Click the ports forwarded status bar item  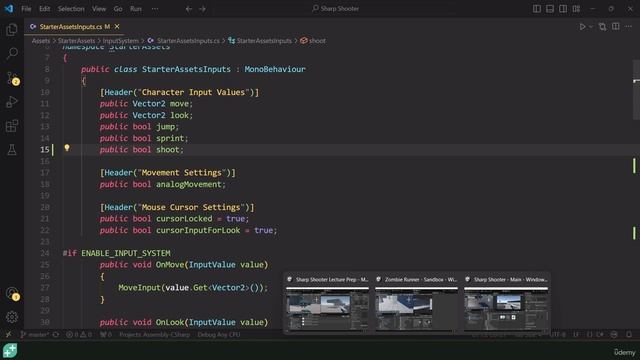(x=106, y=335)
